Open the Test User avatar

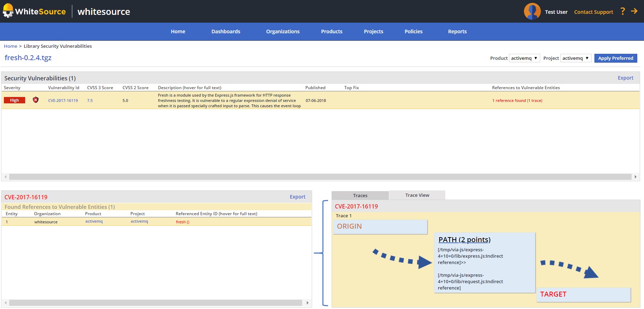(532, 11)
